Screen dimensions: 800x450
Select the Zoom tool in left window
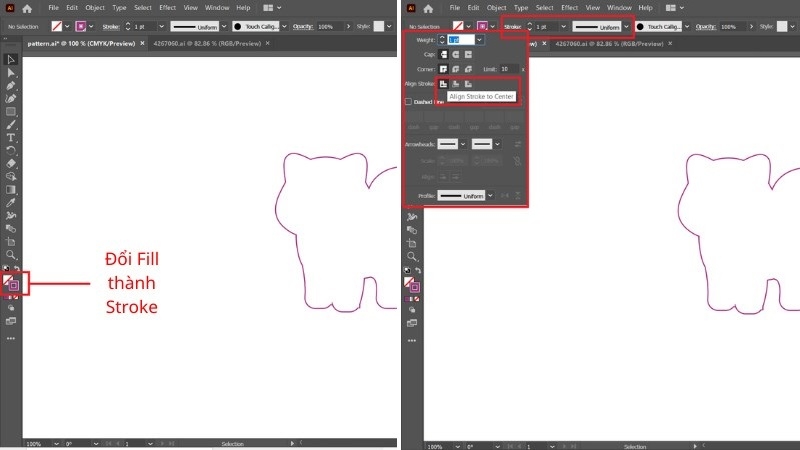point(11,255)
